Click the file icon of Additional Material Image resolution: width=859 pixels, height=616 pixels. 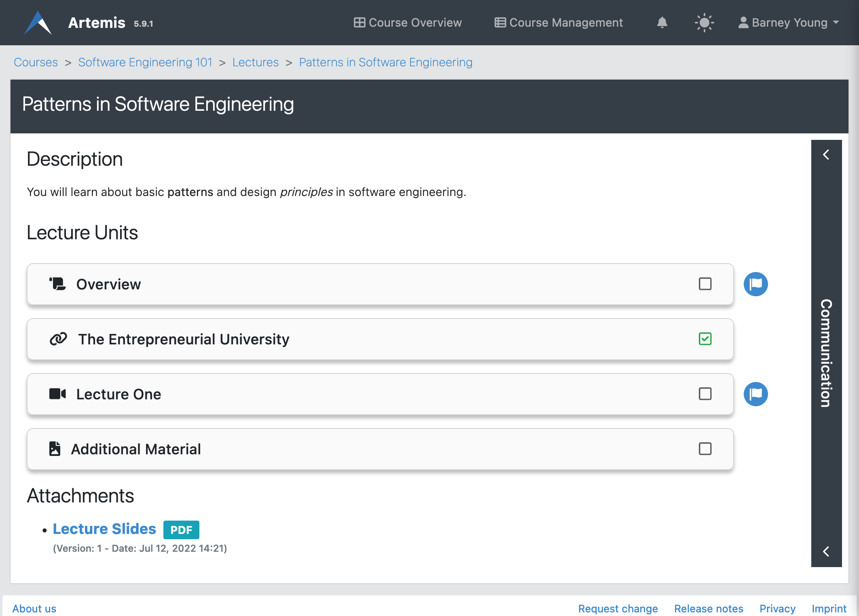click(x=55, y=449)
